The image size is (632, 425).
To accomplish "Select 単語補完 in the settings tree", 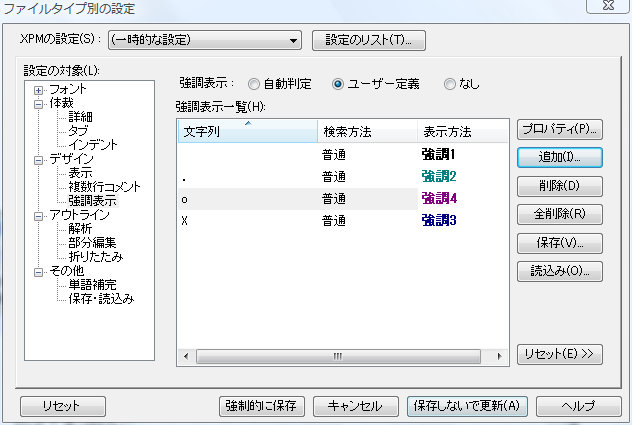I will coord(92,285).
